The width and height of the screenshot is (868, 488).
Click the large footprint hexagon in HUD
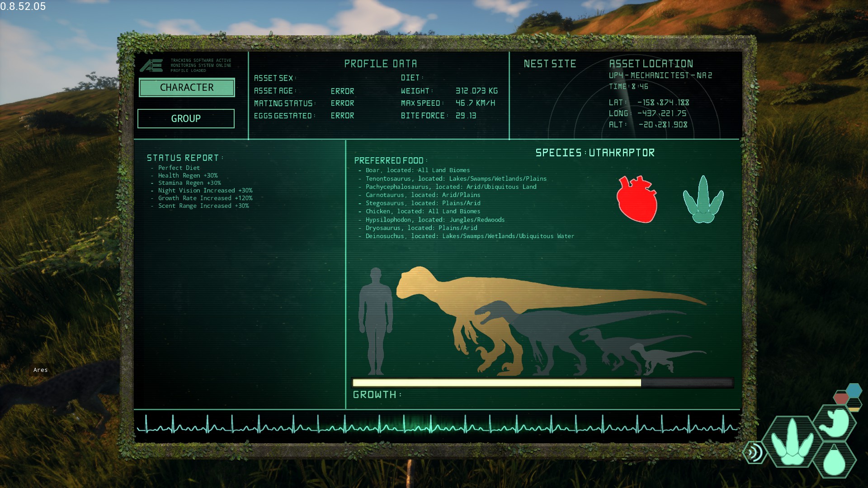pos(792,442)
